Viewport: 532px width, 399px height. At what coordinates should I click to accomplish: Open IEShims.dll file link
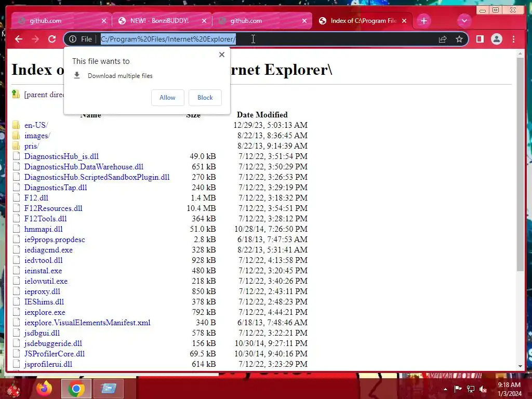click(44, 302)
